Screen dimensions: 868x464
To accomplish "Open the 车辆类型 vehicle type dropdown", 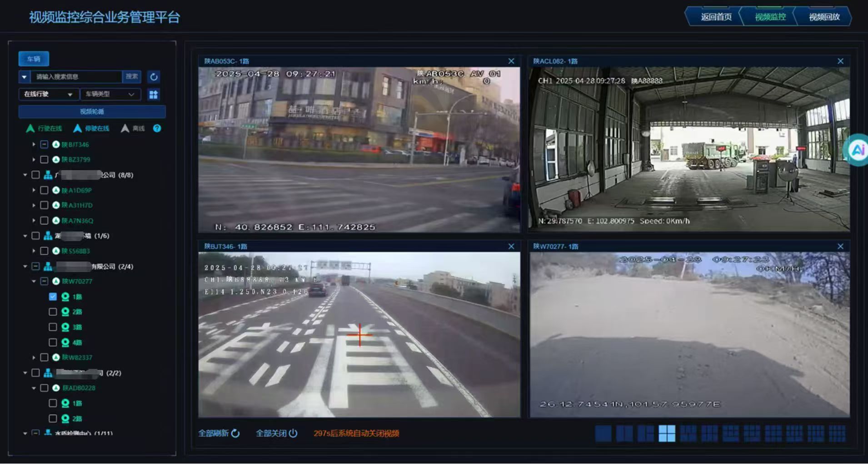I will point(110,94).
